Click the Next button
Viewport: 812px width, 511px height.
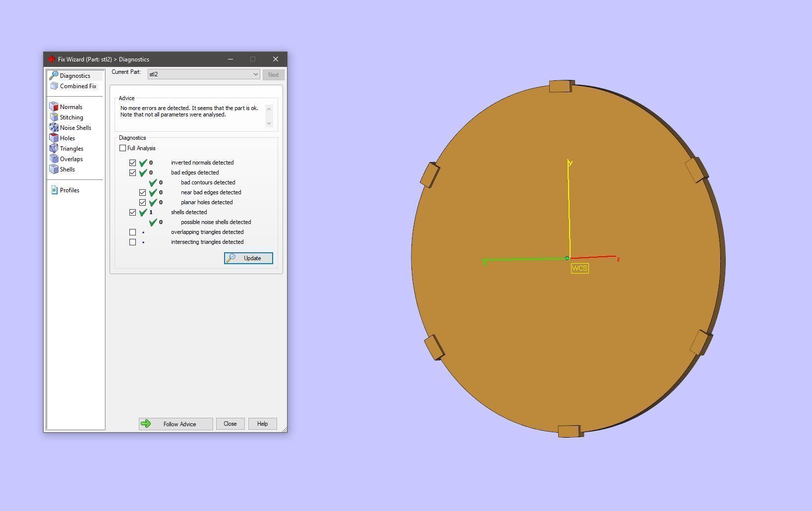coord(273,75)
